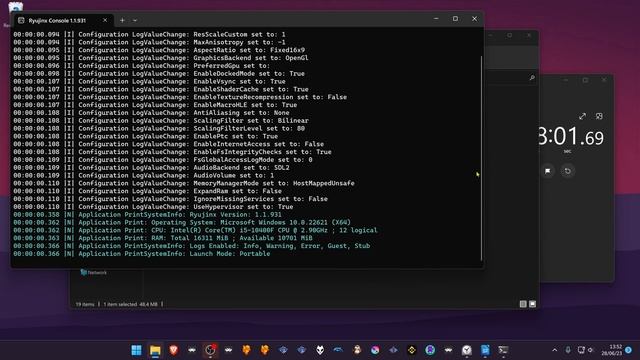Close the Ryujinx Console 1.1.931 tab
The image size is (640, 360).
pyautogui.click(x=105, y=20)
